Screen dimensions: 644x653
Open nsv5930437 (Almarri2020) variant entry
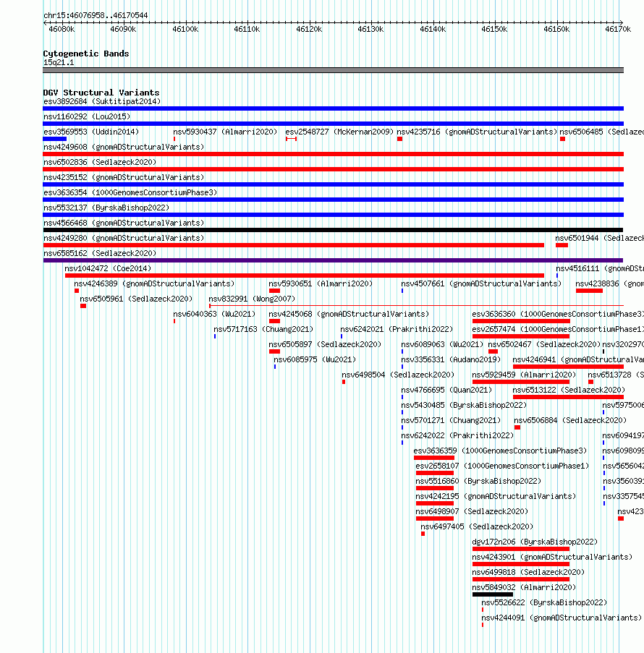(x=225, y=132)
